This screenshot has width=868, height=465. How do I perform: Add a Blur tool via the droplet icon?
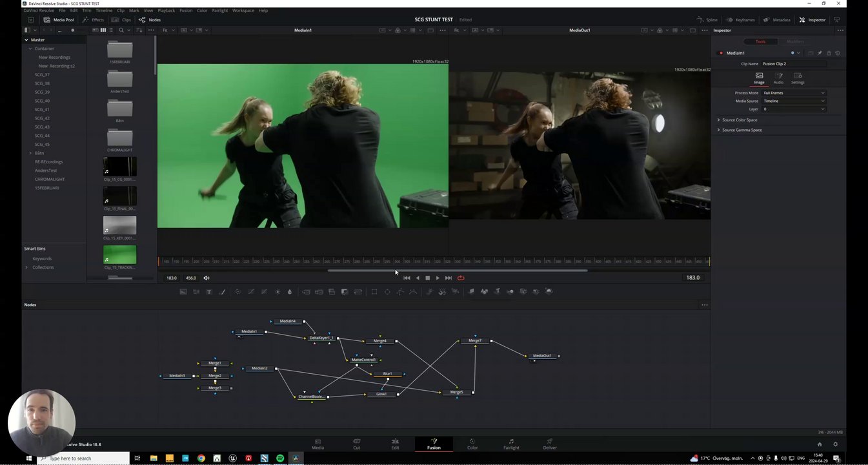(x=290, y=292)
